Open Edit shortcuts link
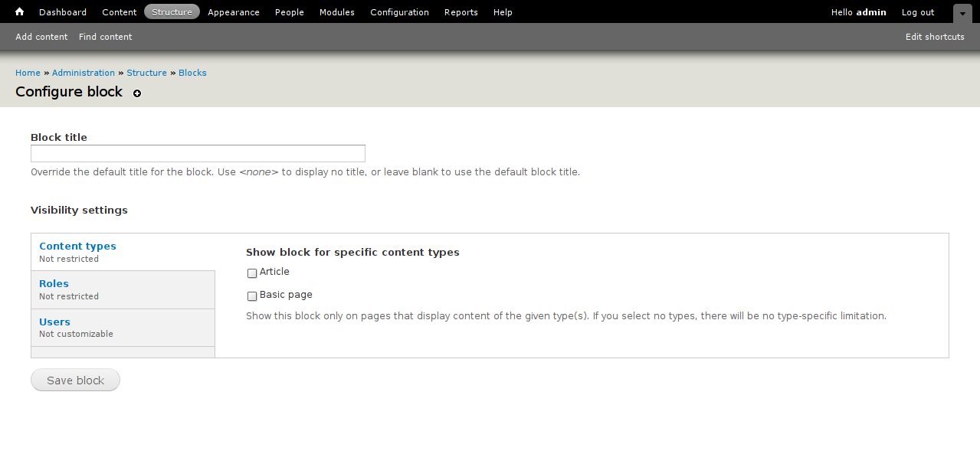Viewport: 980px width, 467px height. pyautogui.click(x=935, y=37)
